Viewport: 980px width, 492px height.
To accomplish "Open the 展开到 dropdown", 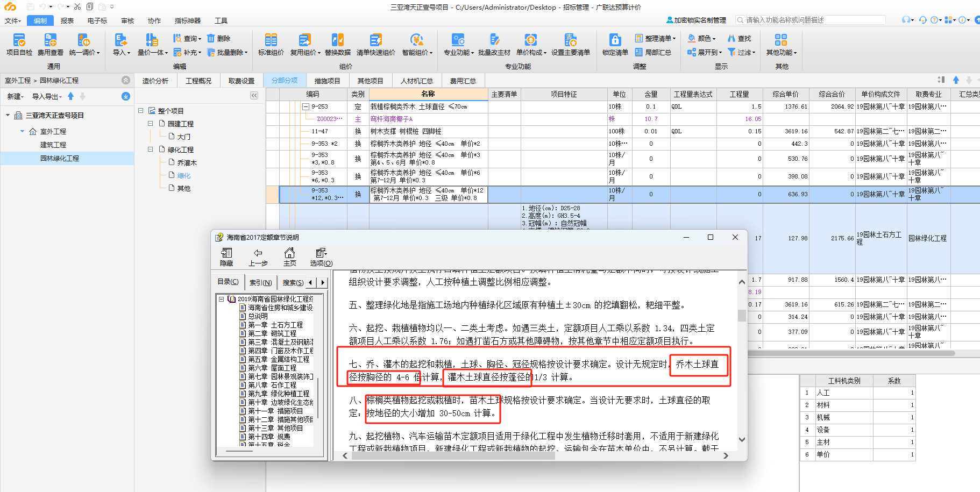I will tap(705, 52).
